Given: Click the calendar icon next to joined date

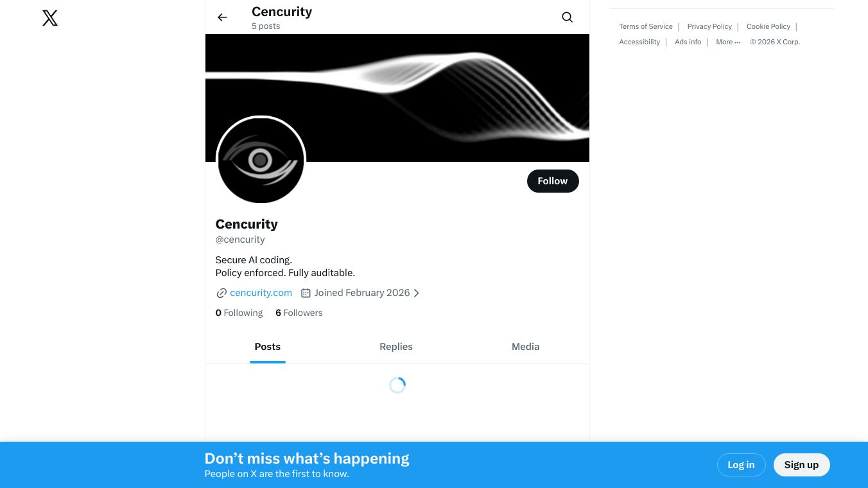Looking at the screenshot, I should pos(306,293).
